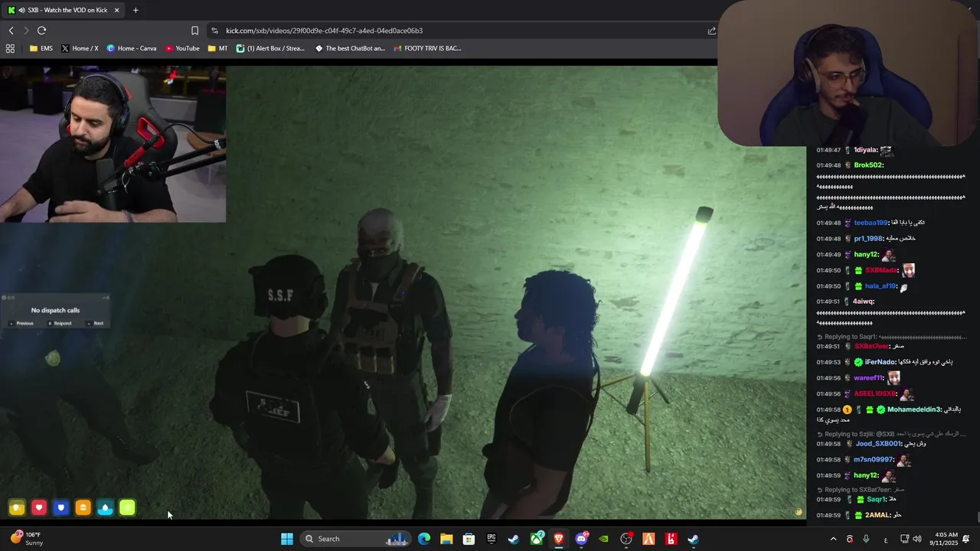Open the Home / X bookmark
The width and height of the screenshot is (980, 551).
(x=80, y=48)
